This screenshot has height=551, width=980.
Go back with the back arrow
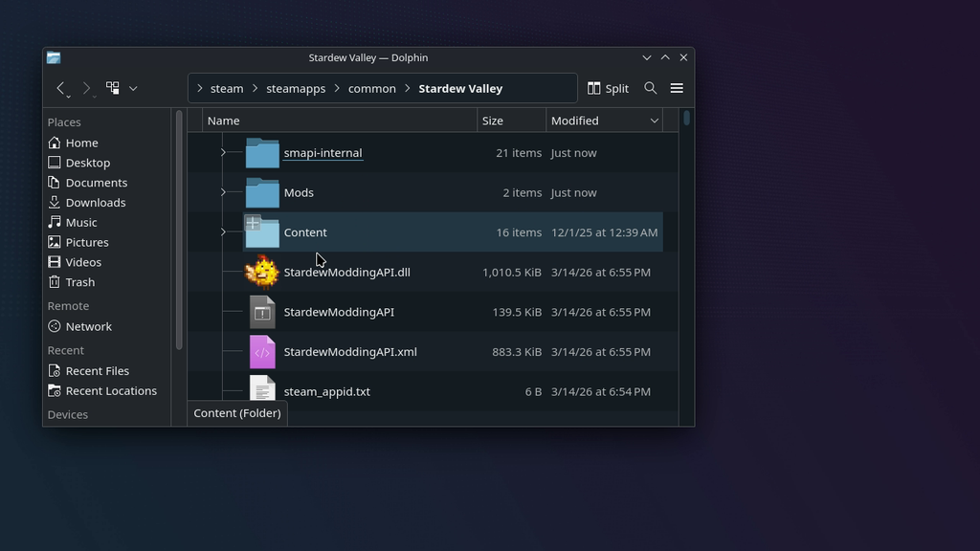60,88
